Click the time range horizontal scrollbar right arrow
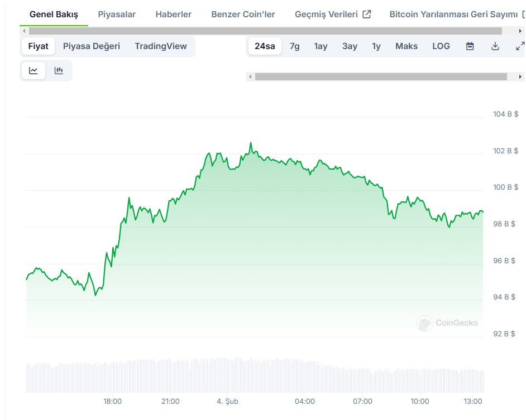Image resolution: width=526 pixels, height=420 pixels. [x=521, y=76]
